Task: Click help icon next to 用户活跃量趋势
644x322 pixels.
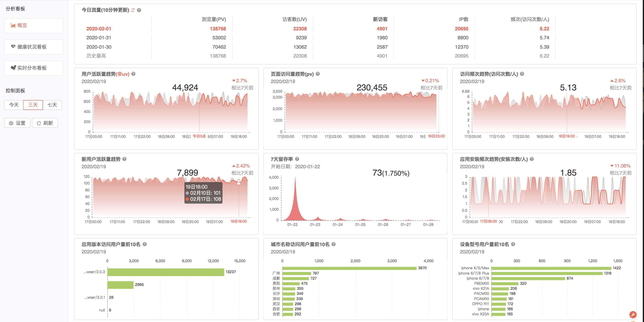Action: tap(134, 74)
